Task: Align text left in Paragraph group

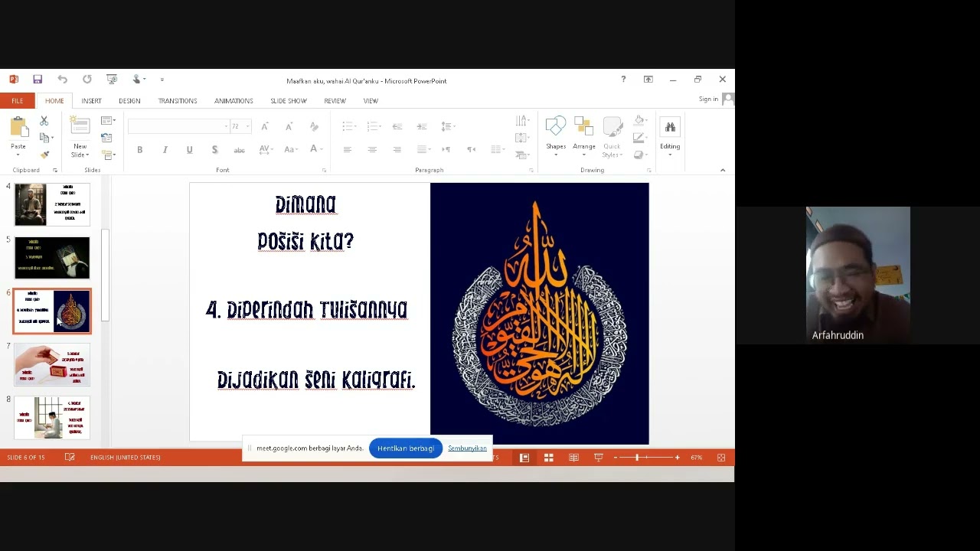Action: [348, 149]
